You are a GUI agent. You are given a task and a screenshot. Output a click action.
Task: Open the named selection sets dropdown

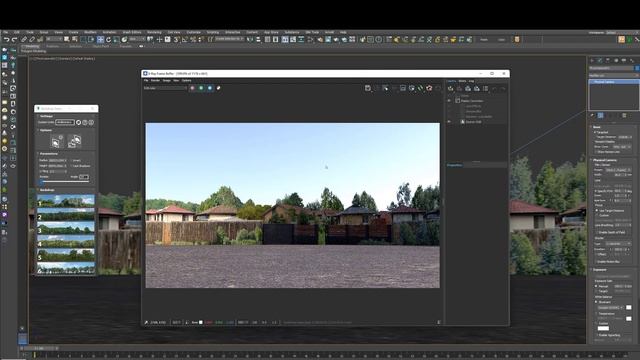pyautogui.click(x=229, y=39)
